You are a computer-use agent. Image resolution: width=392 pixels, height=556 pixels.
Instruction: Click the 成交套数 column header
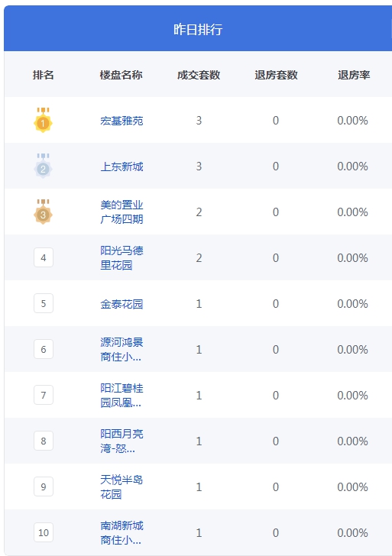tap(199, 75)
